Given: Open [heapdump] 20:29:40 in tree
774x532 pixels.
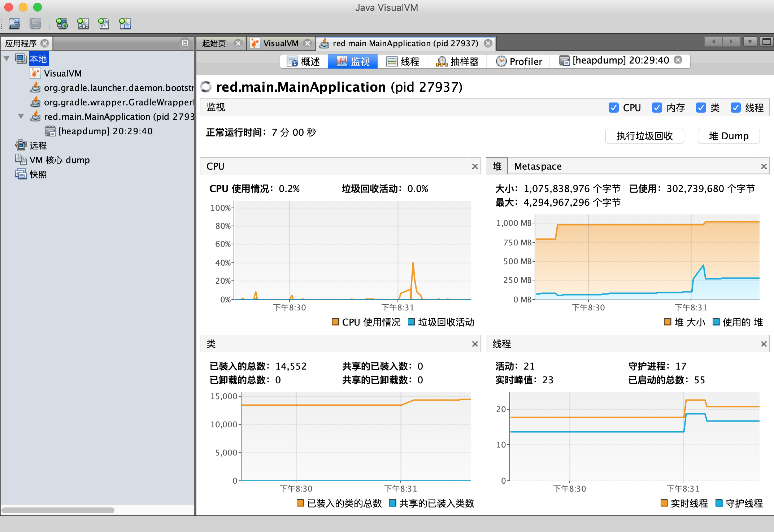Looking at the screenshot, I should click(x=105, y=131).
